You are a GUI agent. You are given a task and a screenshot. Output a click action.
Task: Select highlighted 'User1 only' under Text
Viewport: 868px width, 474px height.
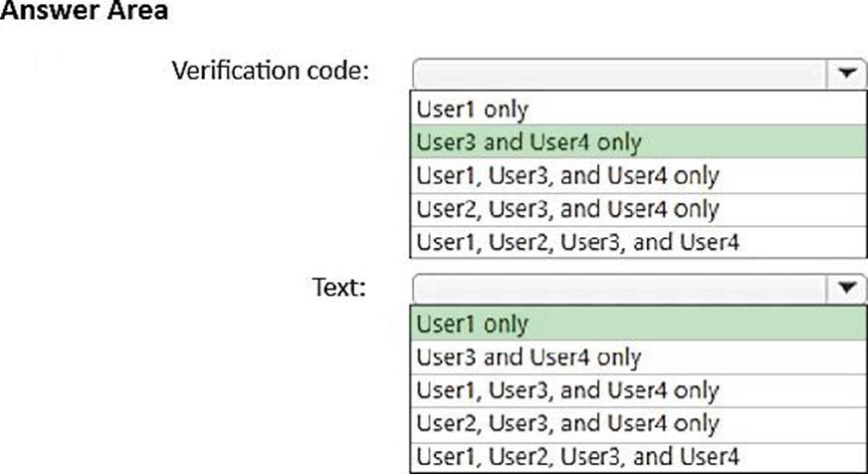pyautogui.click(x=638, y=324)
